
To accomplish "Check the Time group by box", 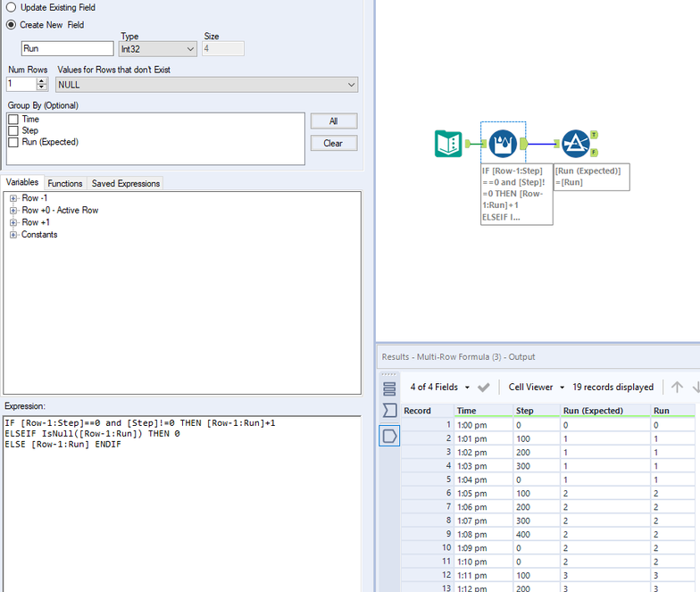I will pos(13,120).
